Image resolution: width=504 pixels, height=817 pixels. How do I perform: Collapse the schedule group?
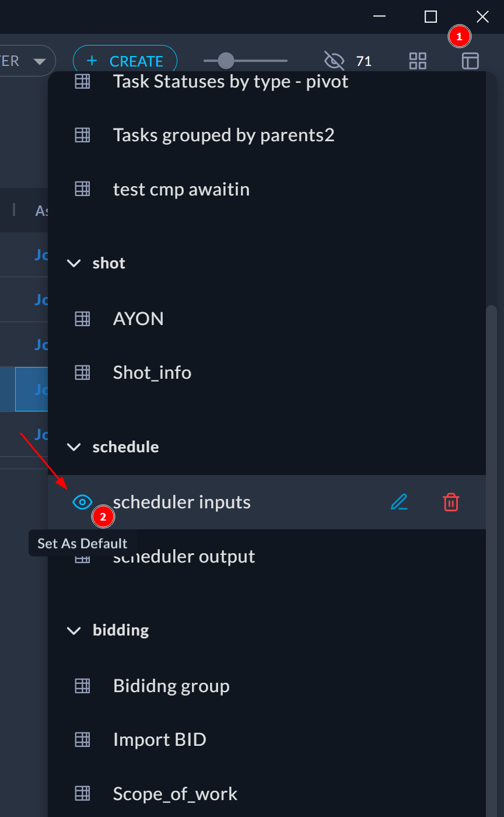pyautogui.click(x=74, y=447)
